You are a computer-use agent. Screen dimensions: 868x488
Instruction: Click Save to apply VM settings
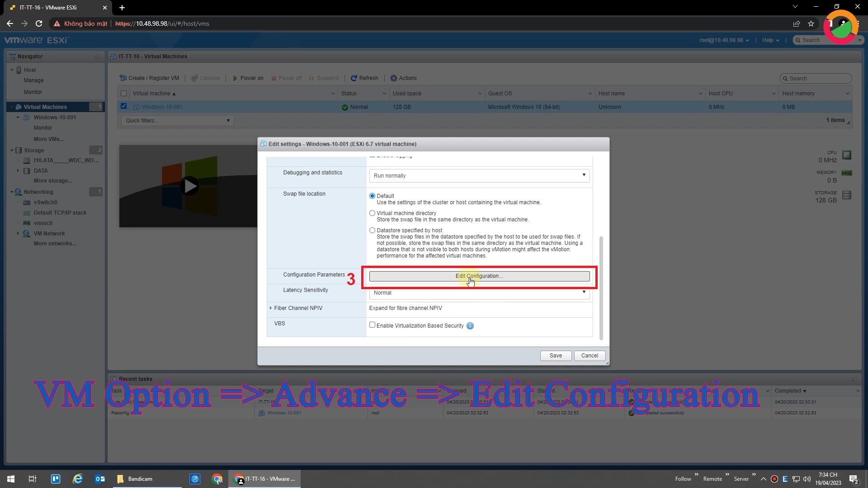point(555,355)
